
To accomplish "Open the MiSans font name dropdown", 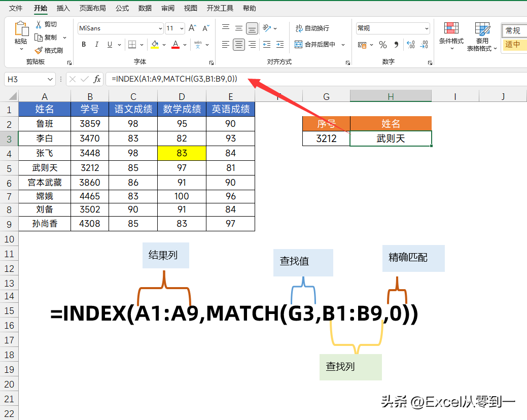I will click(160, 28).
